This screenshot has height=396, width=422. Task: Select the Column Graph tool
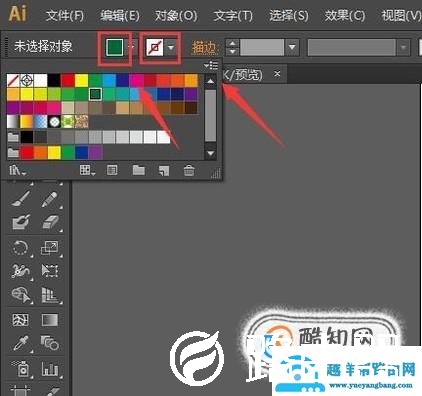50,368
